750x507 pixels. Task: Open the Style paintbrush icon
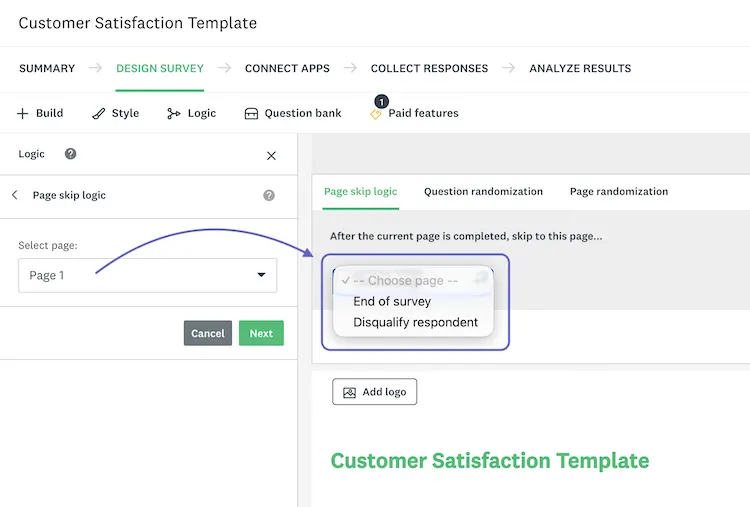coord(99,113)
